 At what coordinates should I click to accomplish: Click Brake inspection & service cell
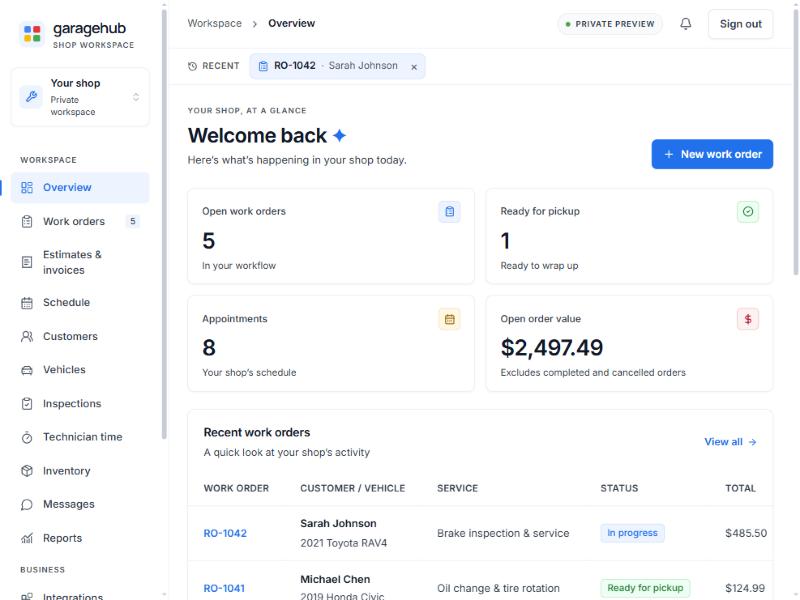point(503,534)
